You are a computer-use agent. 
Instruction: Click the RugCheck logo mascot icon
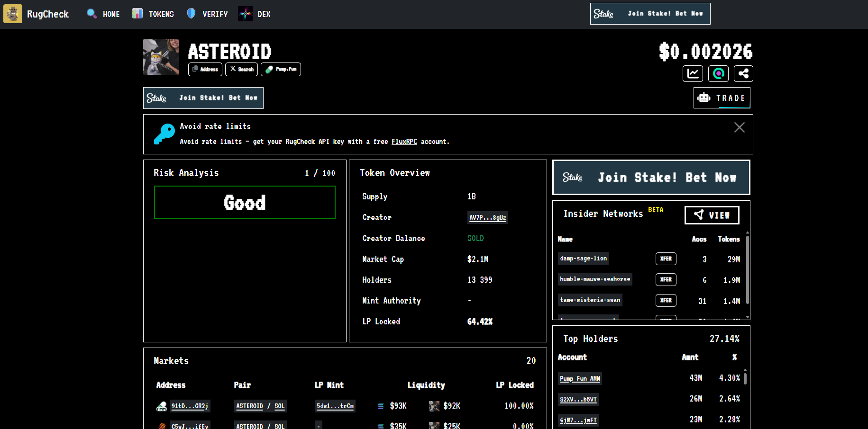tap(13, 14)
